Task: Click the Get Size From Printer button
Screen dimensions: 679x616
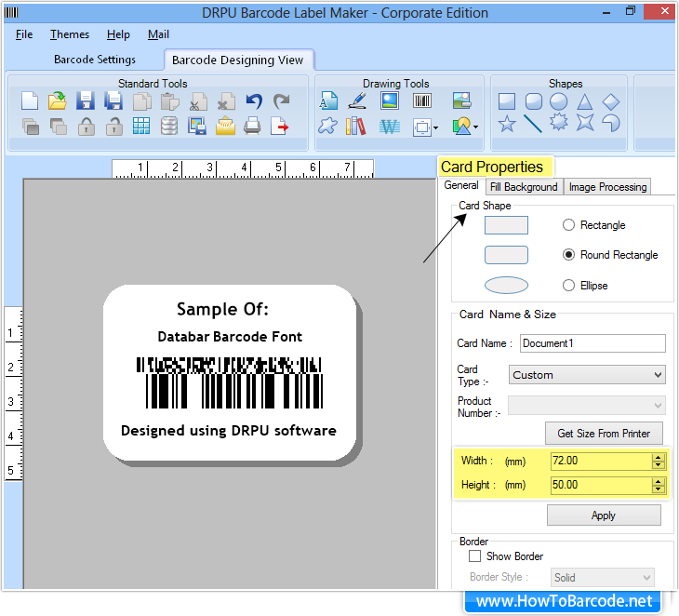Action: pos(604,434)
